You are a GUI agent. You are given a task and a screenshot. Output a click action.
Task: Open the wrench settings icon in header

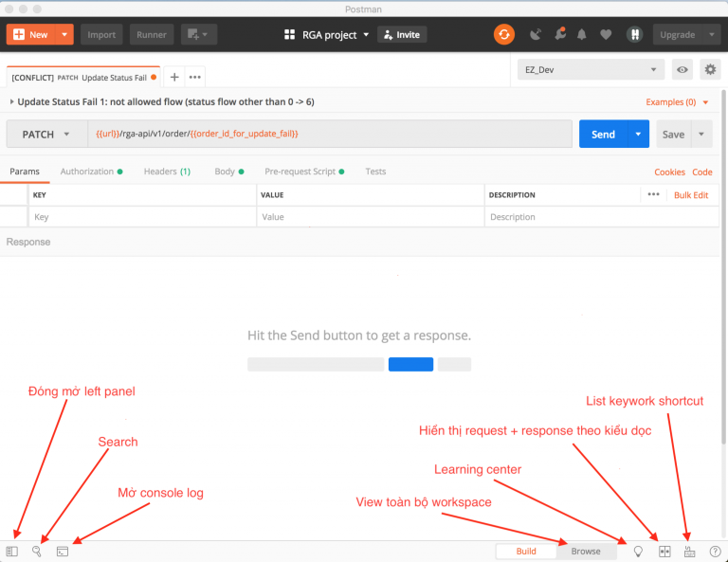pyautogui.click(x=560, y=34)
